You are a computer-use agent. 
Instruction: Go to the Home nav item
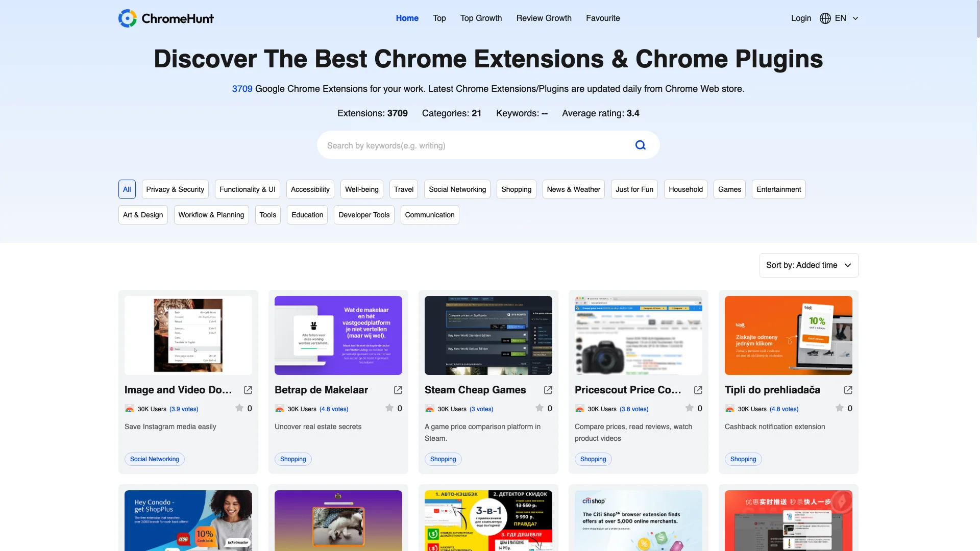pos(407,18)
